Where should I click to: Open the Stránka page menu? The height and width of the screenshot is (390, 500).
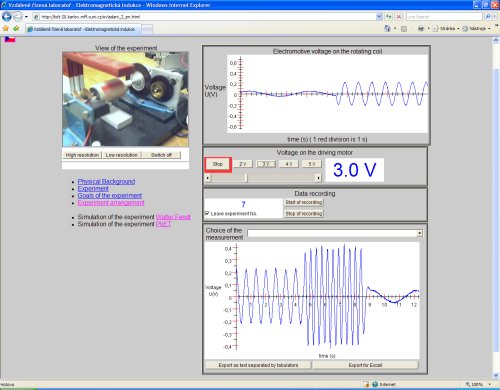[446, 29]
